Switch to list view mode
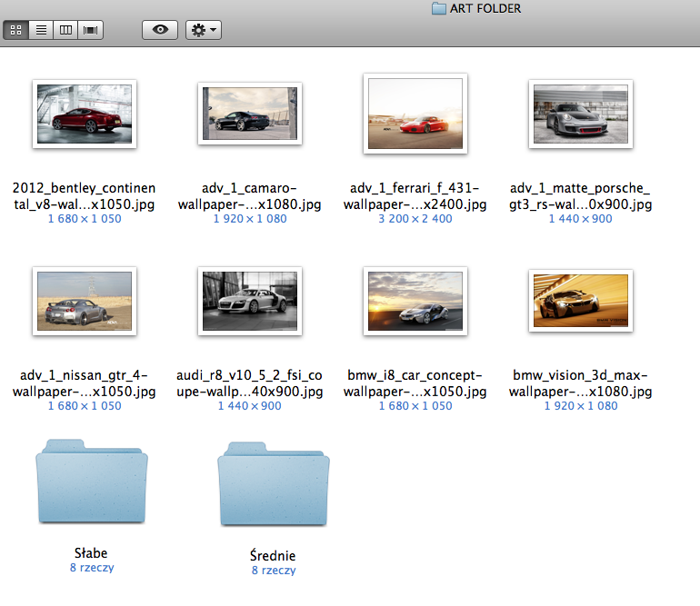Screen dimensions: 700x606 pos(41,30)
